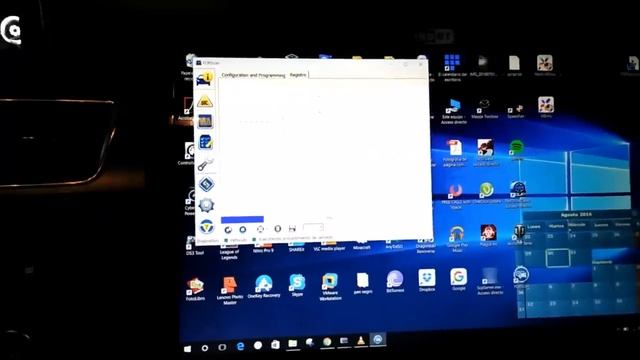The width and height of the screenshot is (640, 360).
Task: Open Este equipo Acceso directo shortcut
Action: tap(454, 111)
